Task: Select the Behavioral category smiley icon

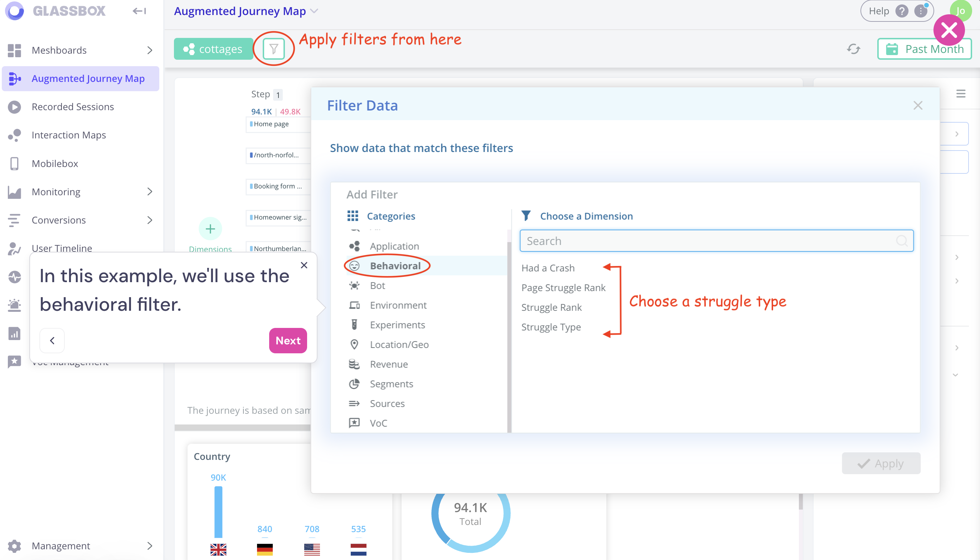Action: tap(354, 265)
